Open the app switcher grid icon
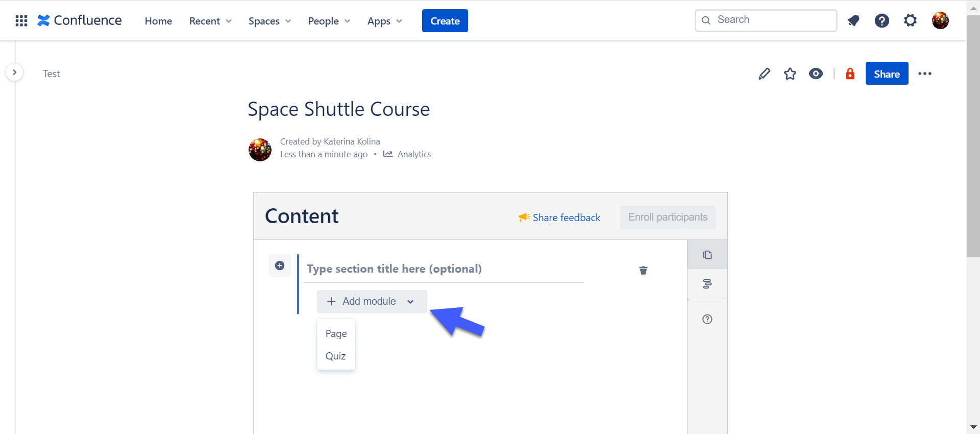The width and height of the screenshot is (980, 434). pos(21,21)
